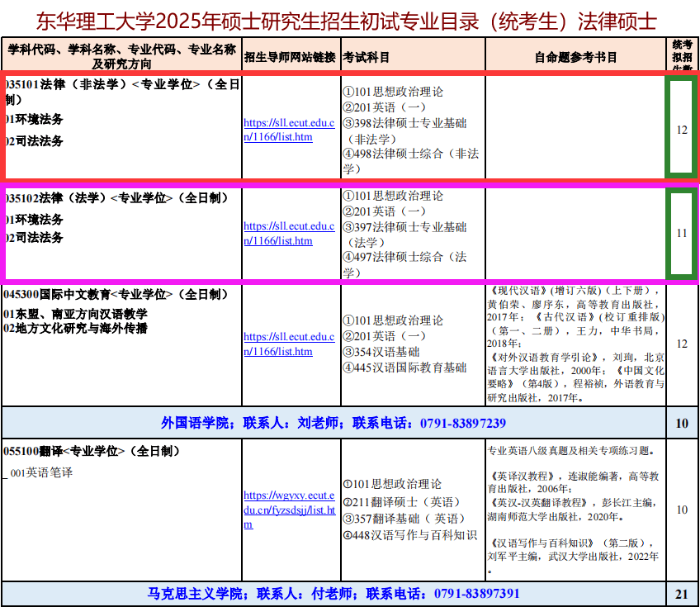Click enrollment number 12 in the 045300 row
This screenshot has width=700, height=607.
pos(682,344)
